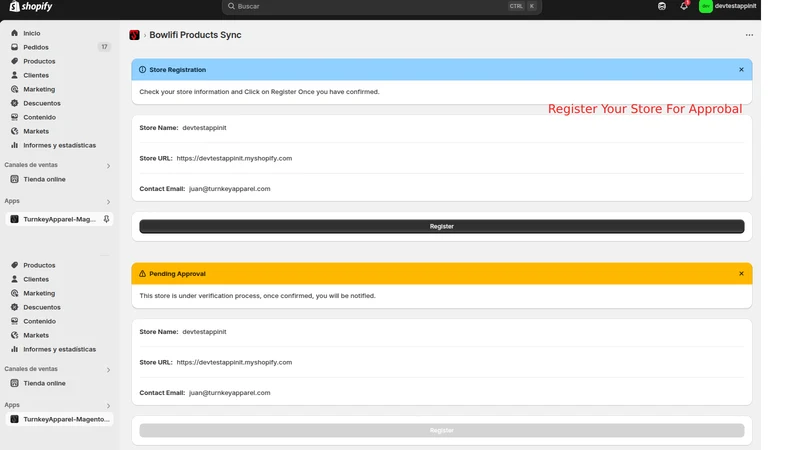800x450 pixels.
Task: Click the CTRL K shortcut hint
Action: [522, 6]
